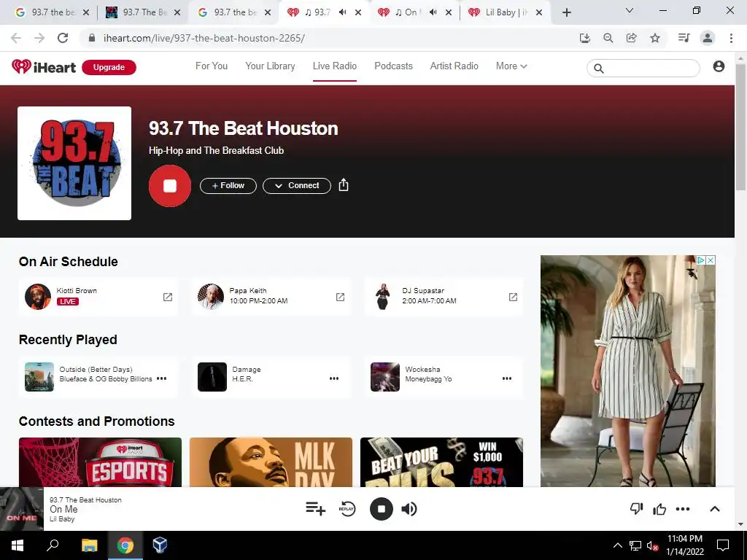
Task: Click the On Me album art in player
Action: (x=21, y=508)
